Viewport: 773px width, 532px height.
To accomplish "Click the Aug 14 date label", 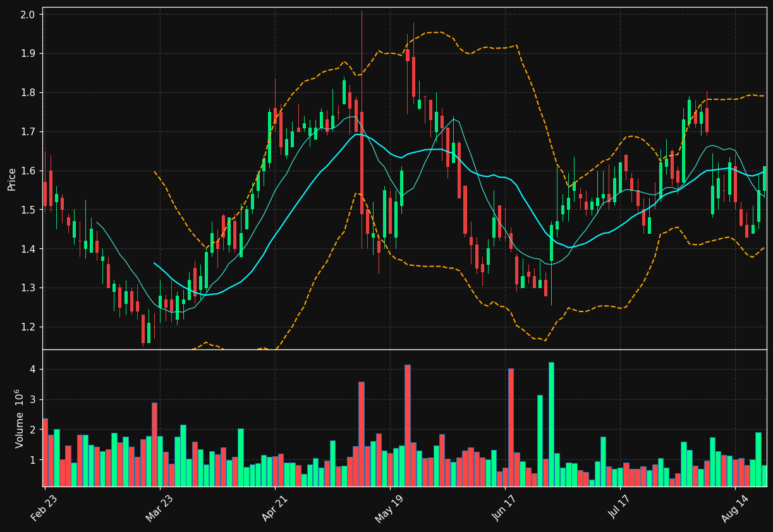I will (734, 507).
